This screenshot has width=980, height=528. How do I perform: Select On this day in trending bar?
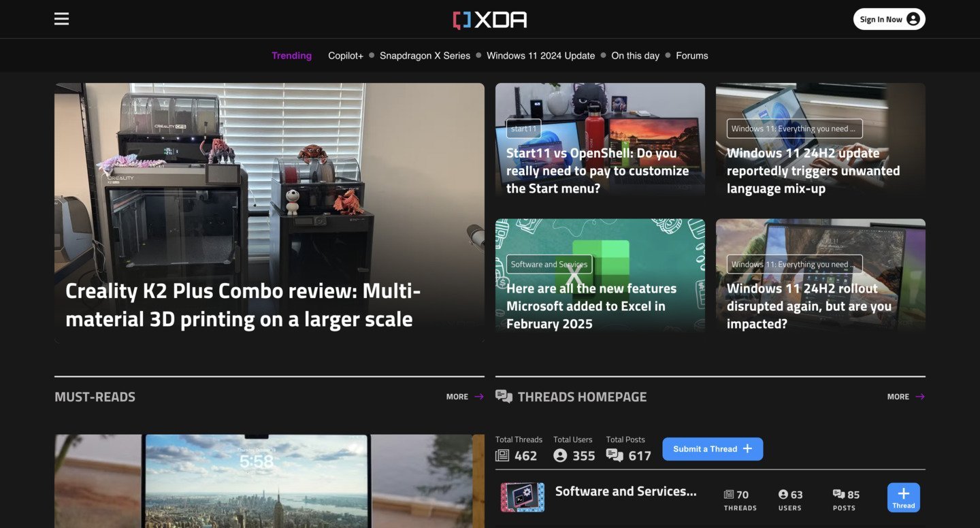tap(635, 56)
